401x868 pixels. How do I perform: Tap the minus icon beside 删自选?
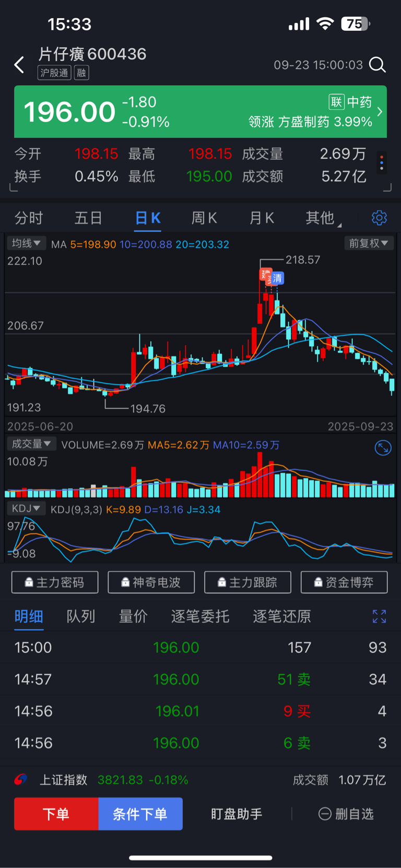(325, 814)
